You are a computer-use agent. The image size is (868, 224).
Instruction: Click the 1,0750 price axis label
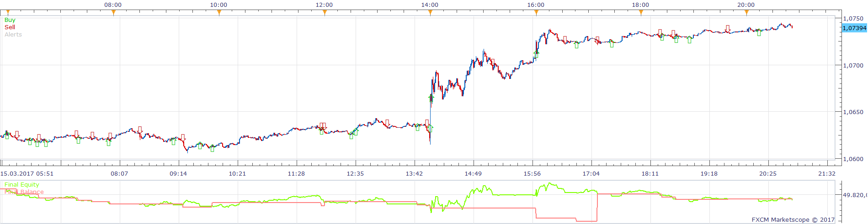tap(853, 19)
